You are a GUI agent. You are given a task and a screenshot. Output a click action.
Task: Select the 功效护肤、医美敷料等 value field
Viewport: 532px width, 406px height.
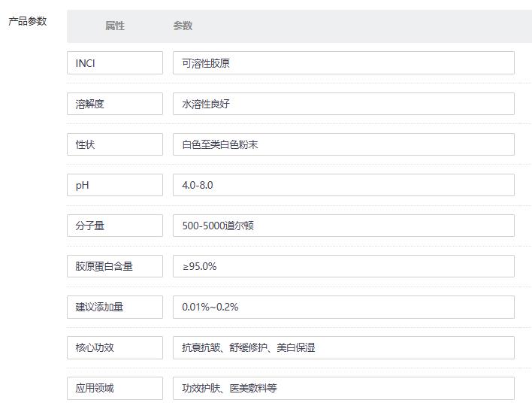pos(343,388)
